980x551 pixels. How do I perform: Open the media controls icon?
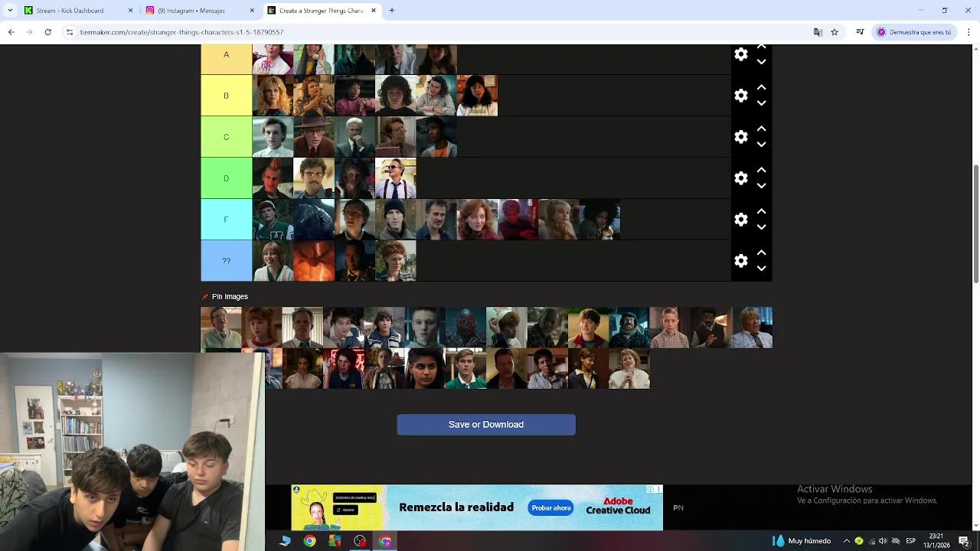[860, 32]
